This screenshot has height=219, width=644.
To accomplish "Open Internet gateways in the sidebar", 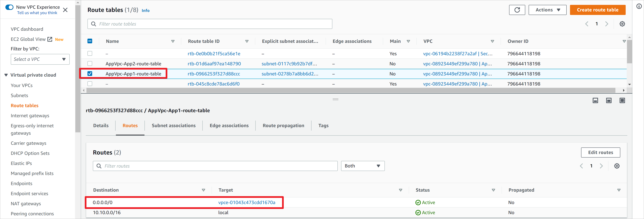I will click(30, 116).
